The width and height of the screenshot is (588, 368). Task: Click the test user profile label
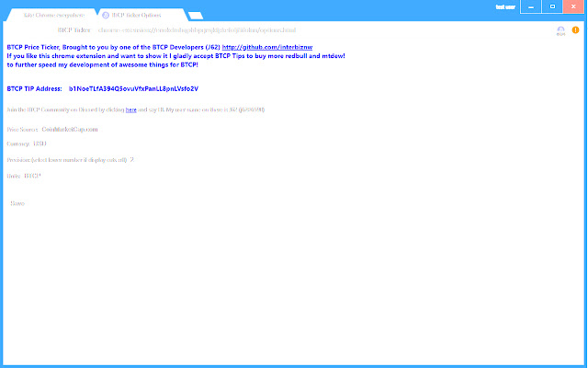point(504,6)
